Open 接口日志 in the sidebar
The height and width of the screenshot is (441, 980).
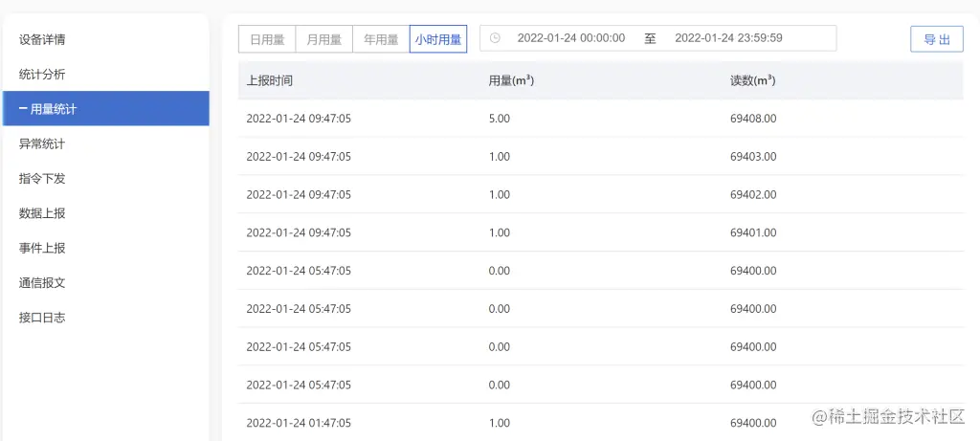click(42, 318)
